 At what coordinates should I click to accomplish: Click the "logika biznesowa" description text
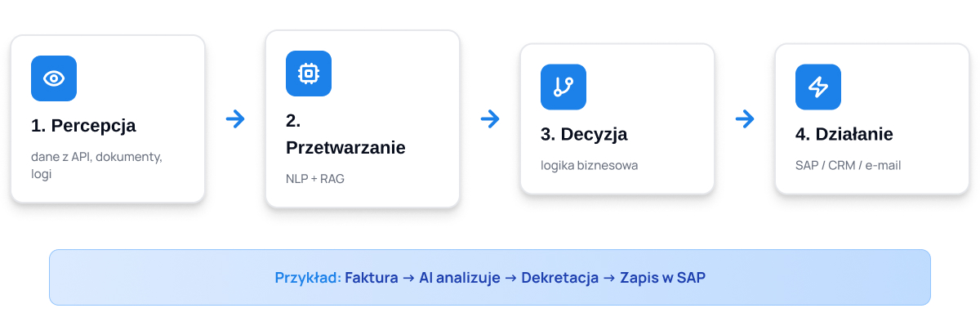pos(589,165)
